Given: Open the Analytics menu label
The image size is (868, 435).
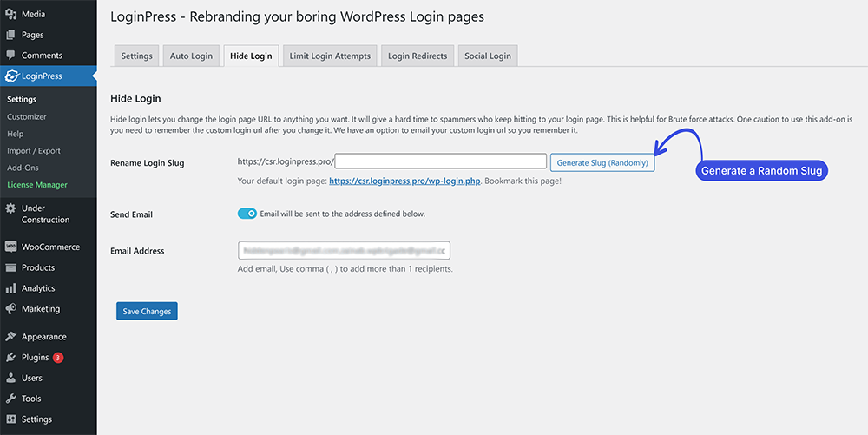Looking at the screenshot, I should pyautogui.click(x=38, y=288).
